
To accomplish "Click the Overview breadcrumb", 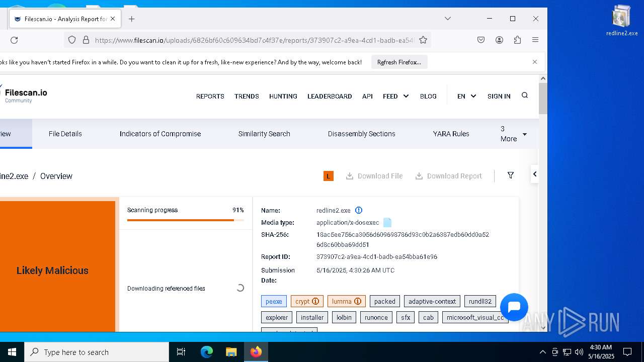I will tap(56, 176).
